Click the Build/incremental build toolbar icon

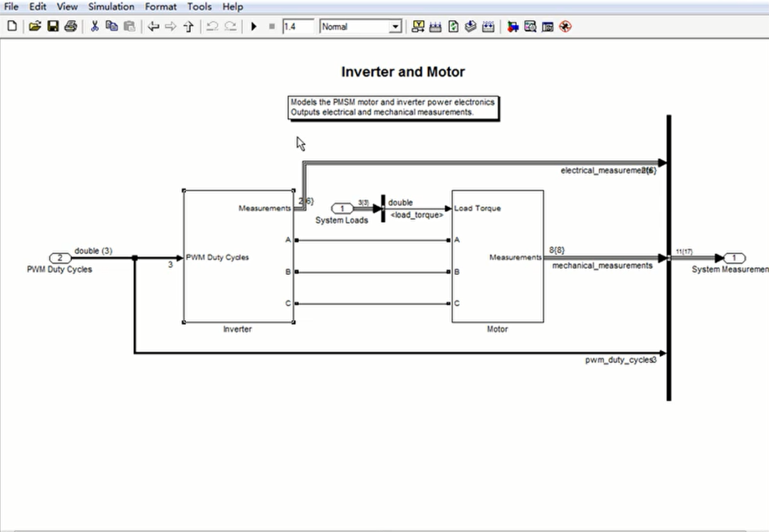(x=436, y=26)
